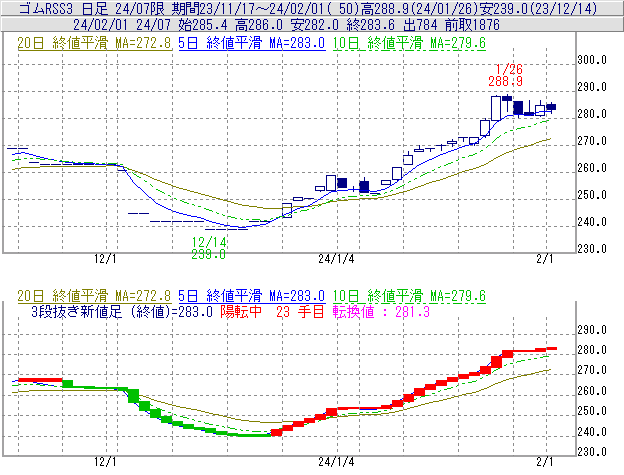This screenshot has height=475, width=624.
Task: Click the 2/1 date label under lower chart
Action: [545, 461]
